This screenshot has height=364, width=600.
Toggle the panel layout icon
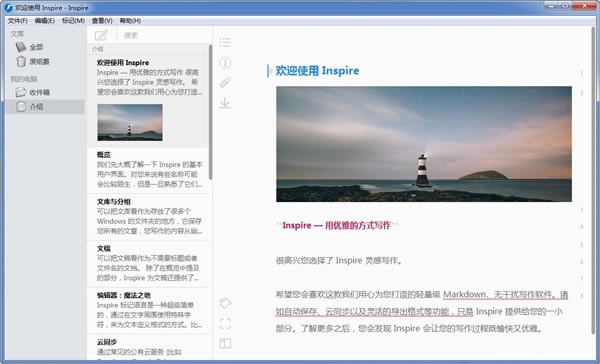[x=225, y=343]
